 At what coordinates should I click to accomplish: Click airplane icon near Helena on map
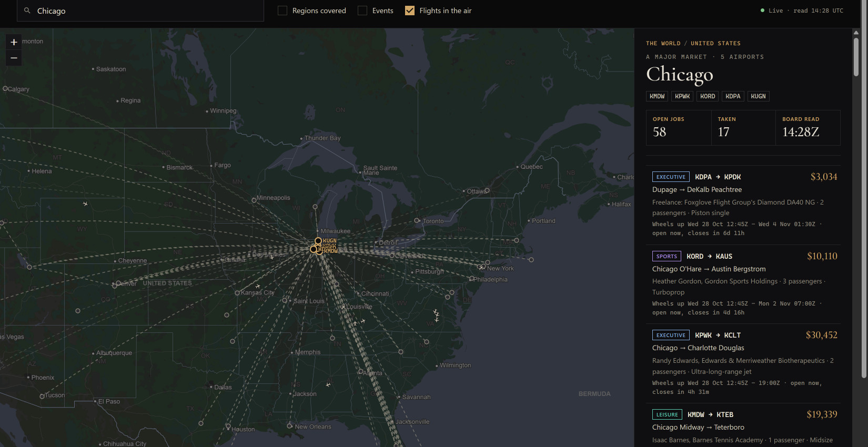85,204
